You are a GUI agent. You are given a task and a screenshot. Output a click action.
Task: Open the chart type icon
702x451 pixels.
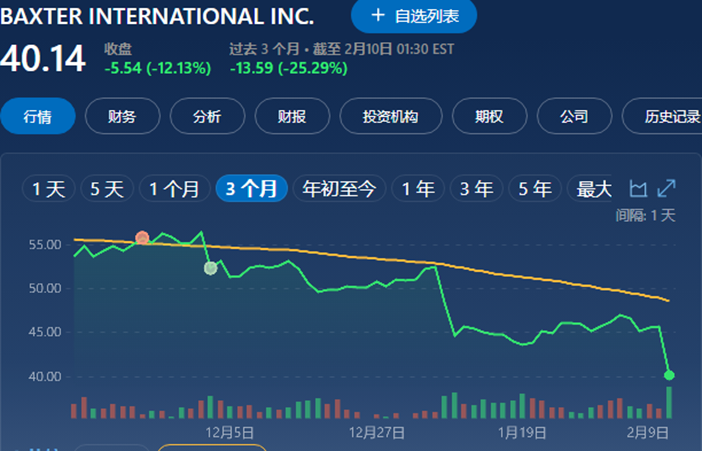(638, 189)
